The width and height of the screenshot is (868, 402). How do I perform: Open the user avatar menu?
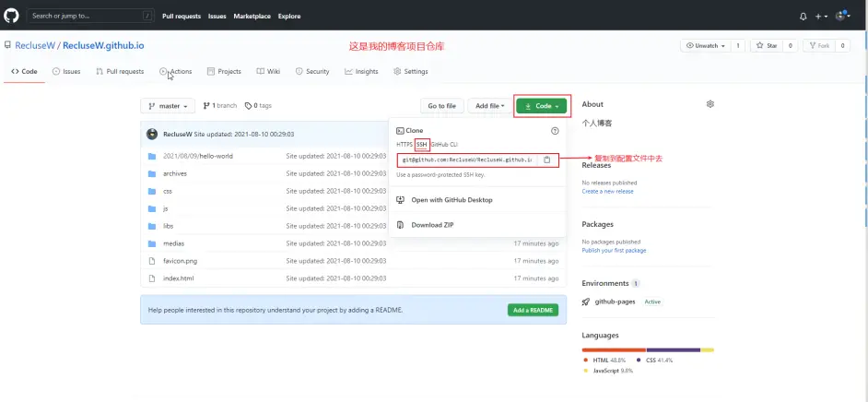tap(843, 16)
